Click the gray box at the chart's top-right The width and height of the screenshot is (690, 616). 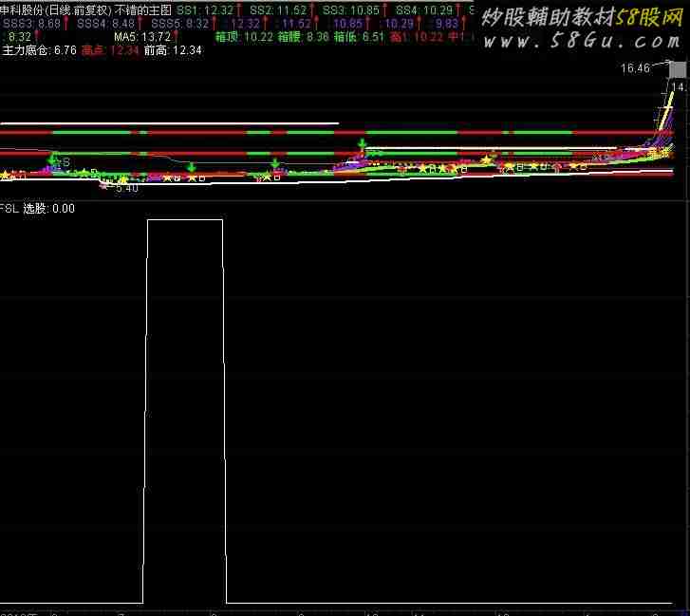678,70
